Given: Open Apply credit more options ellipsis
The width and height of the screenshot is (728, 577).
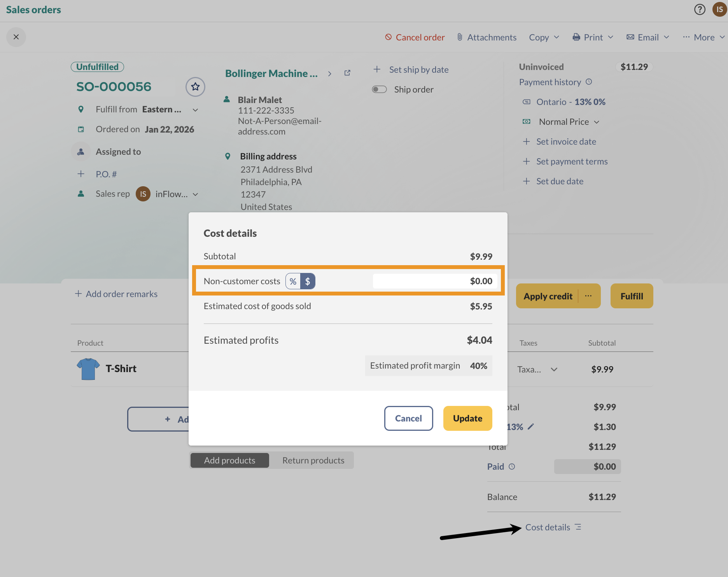Looking at the screenshot, I should [588, 296].
